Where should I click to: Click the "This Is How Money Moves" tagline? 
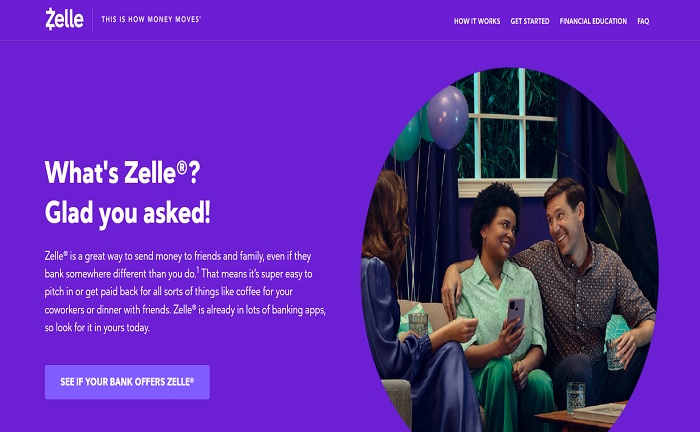(x=151, y=19)
